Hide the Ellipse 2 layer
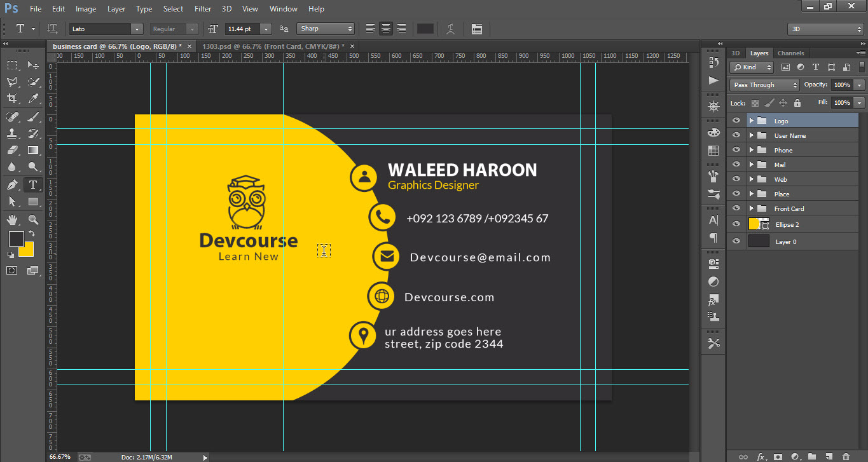The width and height of the screenshot is (868, 462). pos(736,224)
